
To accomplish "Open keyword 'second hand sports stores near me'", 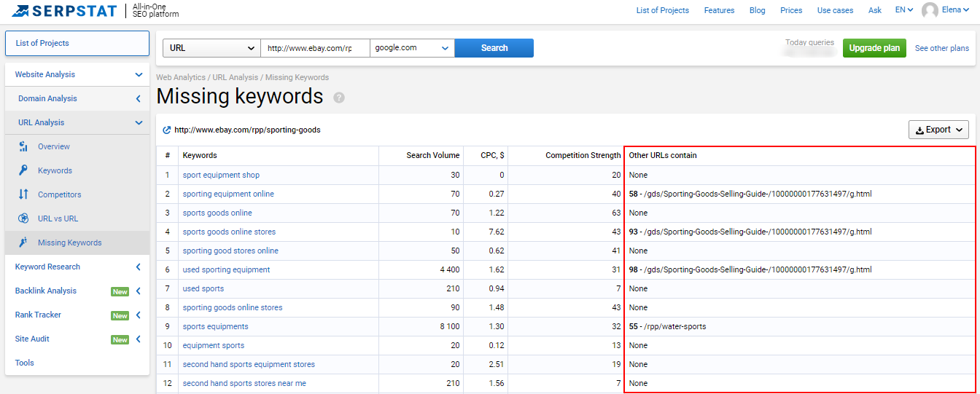I will [x=244, y=383].
